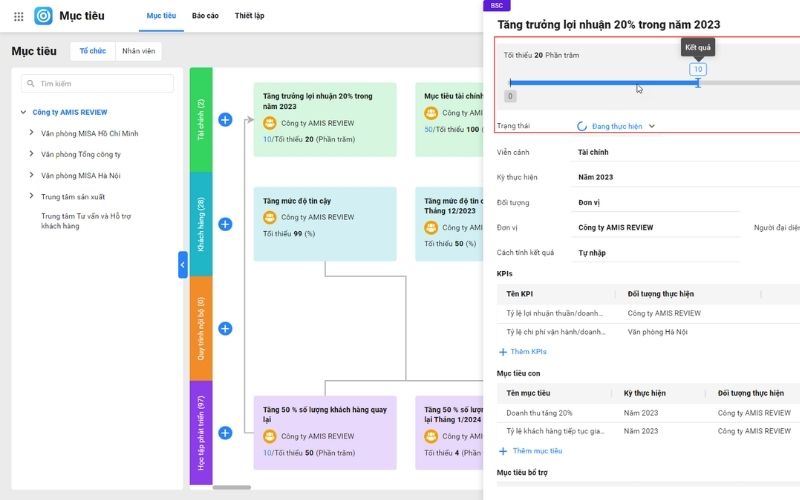Open the Trạng thái status dropdown arrow
Screen dimensions: 800x500
click(652, 126)
